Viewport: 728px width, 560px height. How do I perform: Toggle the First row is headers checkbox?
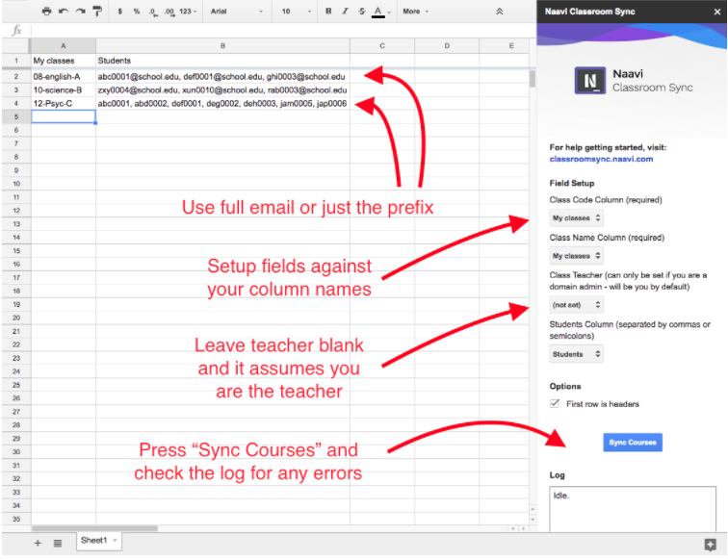(555, 404)
